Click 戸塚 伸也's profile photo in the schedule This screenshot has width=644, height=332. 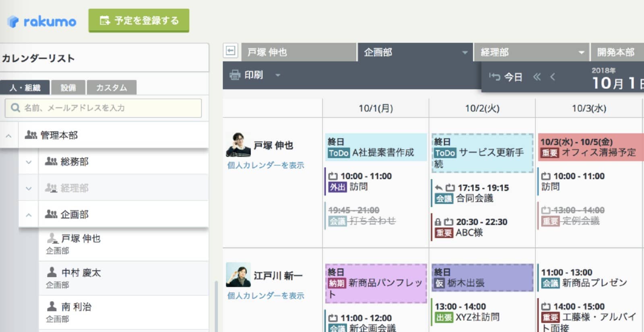pos(238,145)
